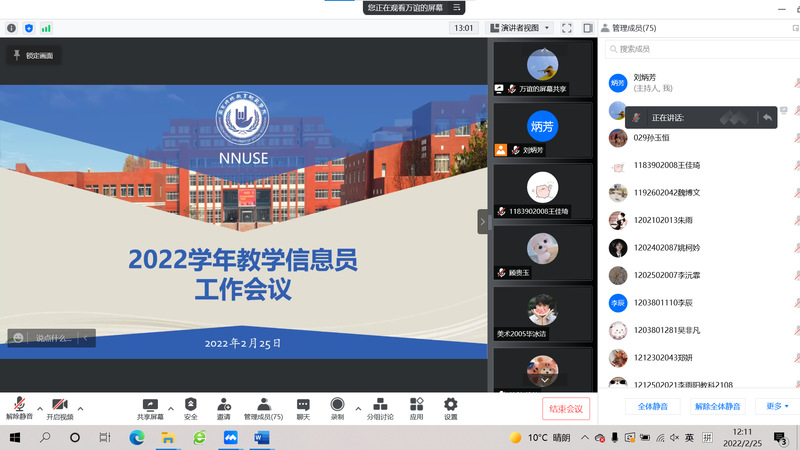Click the invite (邀请) icon

[x=223, y=405]
